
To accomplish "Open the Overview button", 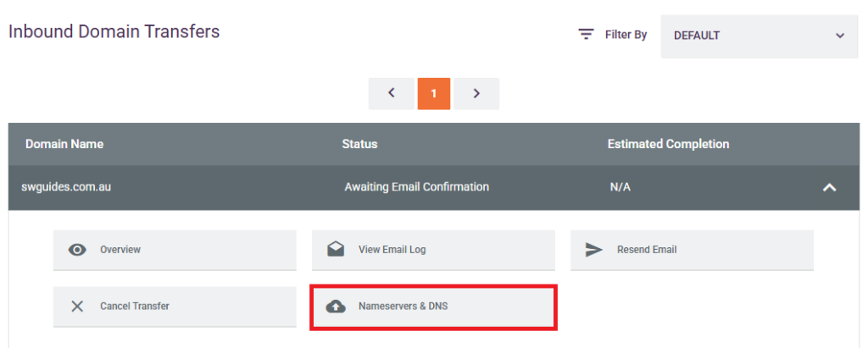I will click(x=175, y=250).
